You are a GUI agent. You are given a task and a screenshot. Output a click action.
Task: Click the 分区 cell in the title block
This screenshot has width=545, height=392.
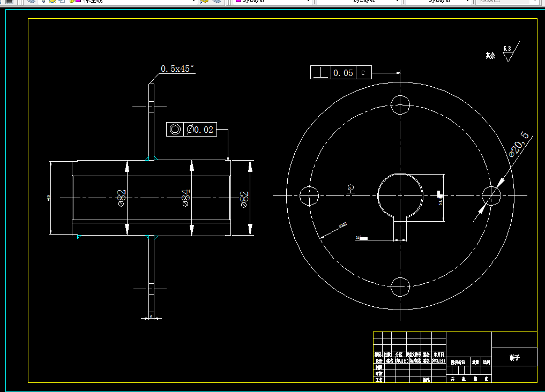399,355
